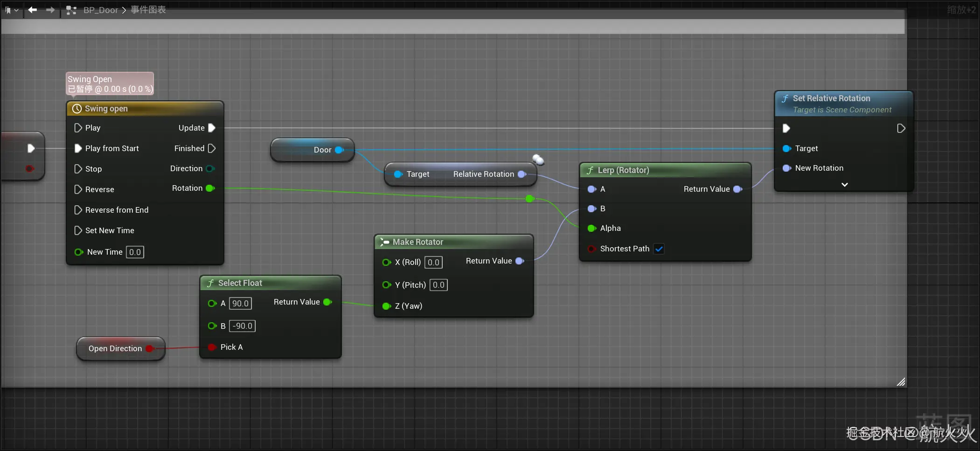Click the Lerp Return Value output pin
980x451 pixels.
pyautogui.click(x=738, y=189)
